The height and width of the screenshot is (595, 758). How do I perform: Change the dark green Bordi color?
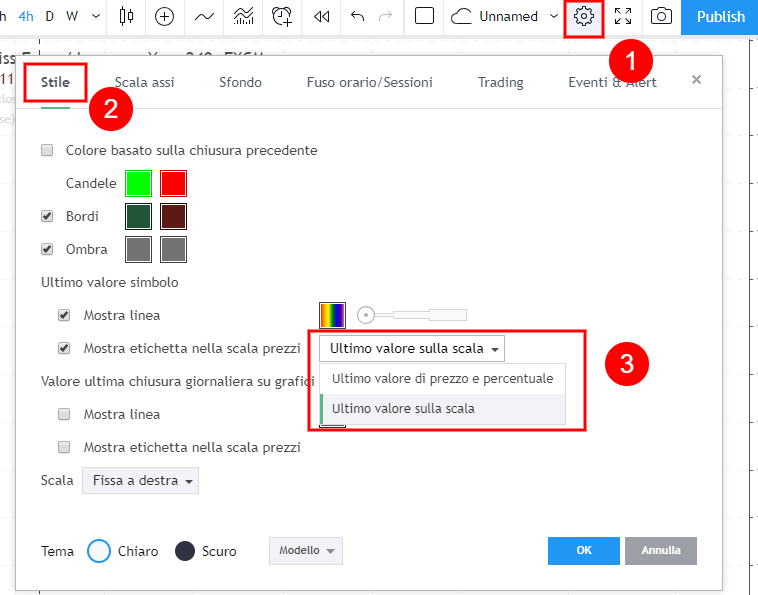(x=139, y=216)
